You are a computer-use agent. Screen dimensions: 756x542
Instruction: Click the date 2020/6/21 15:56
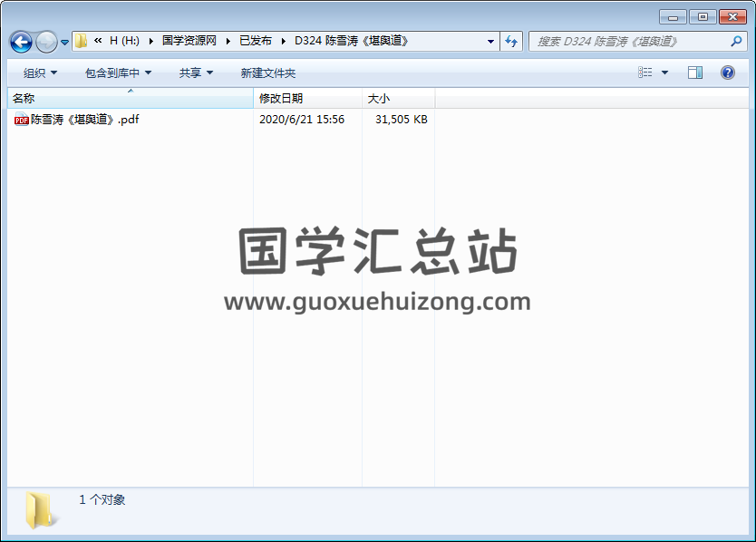click(302, 119)
